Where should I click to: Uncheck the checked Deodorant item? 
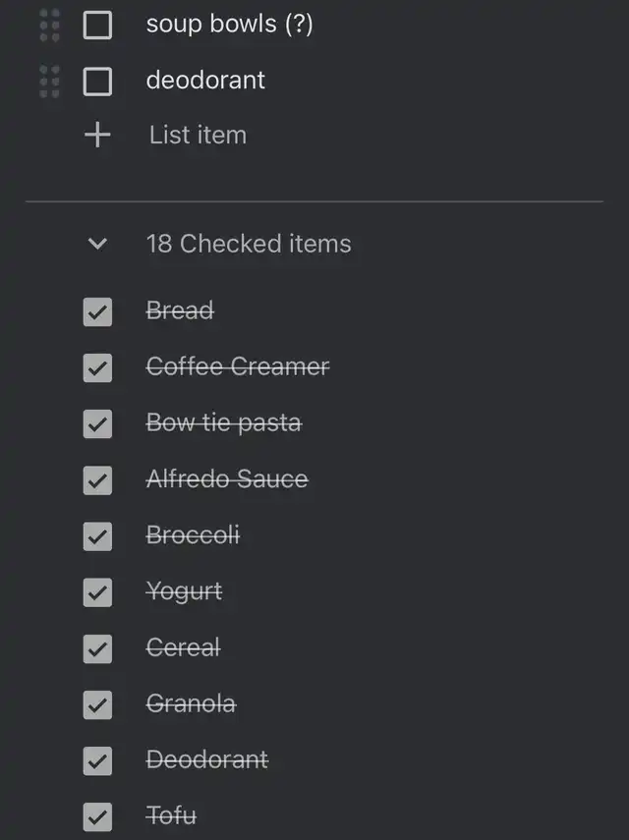[x=97, y=760]
